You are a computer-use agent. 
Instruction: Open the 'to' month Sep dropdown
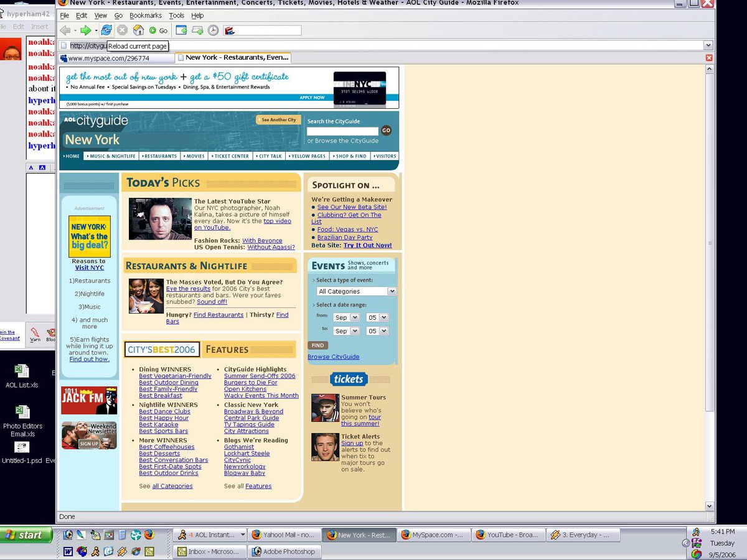(x=346, y=331)
